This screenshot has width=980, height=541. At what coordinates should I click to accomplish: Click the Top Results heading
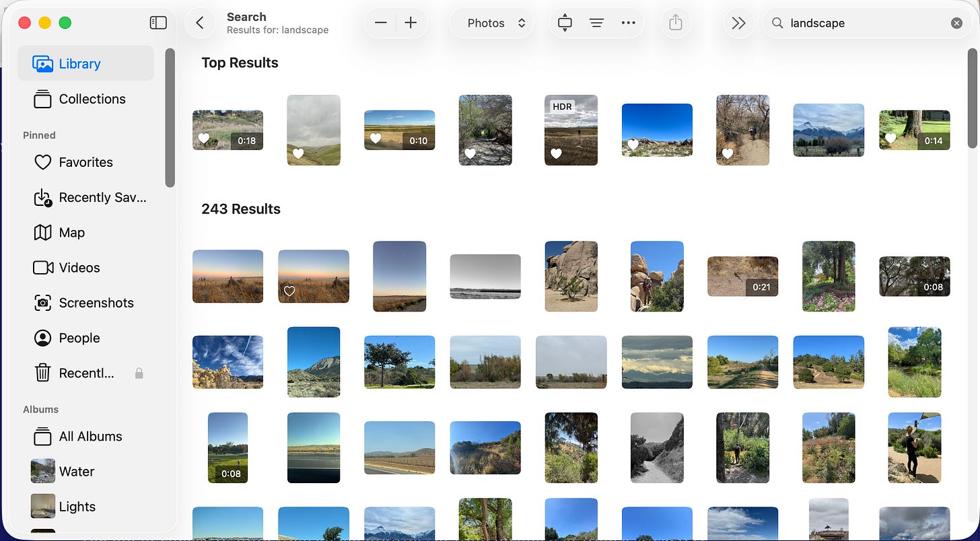[x=240, y=63]
